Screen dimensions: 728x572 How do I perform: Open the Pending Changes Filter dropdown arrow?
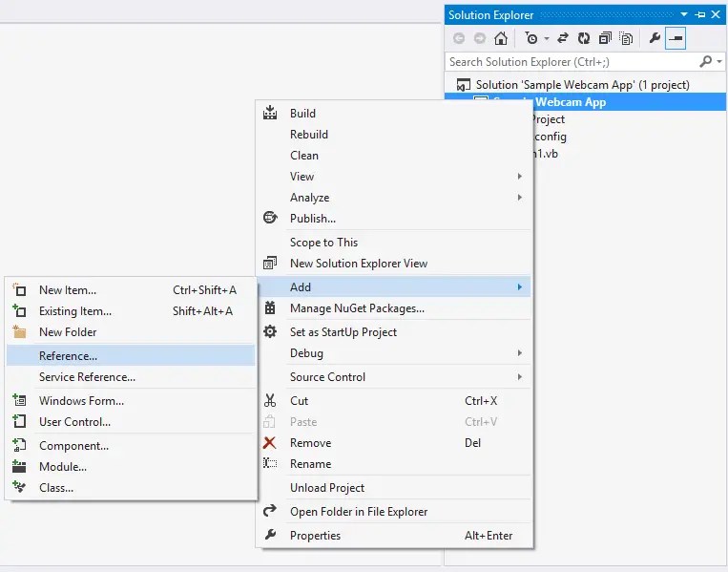(547, 38)
